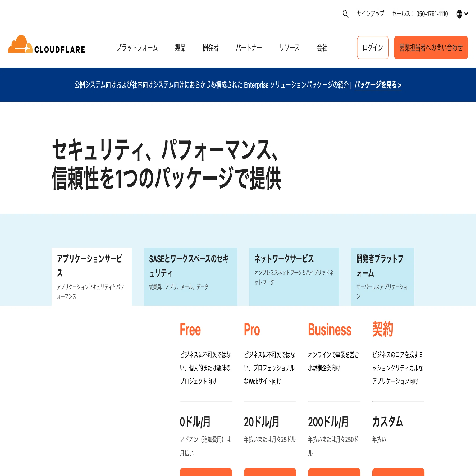Screen dimensions: 476x476
Task: Click the 年払い note under カスタム
Action: click(379, 440)
